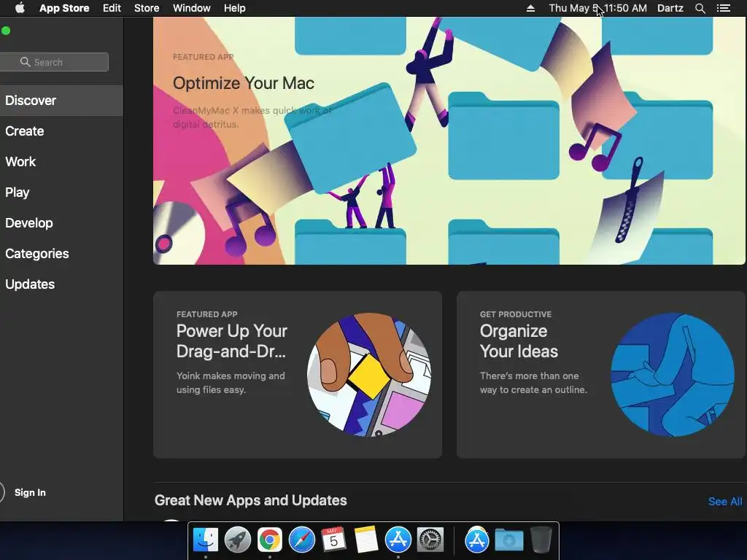Click the green window zoom button

tap(6, 31)
